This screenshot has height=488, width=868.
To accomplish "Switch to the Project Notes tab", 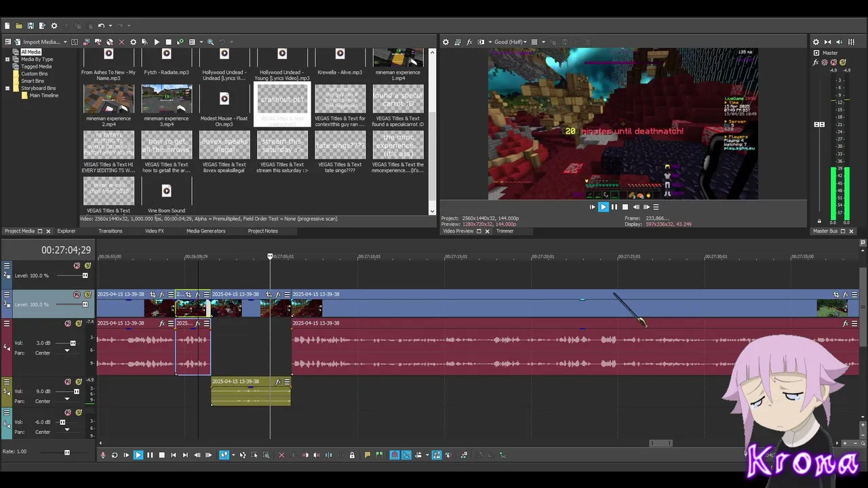I will click(x=263, y=231).
